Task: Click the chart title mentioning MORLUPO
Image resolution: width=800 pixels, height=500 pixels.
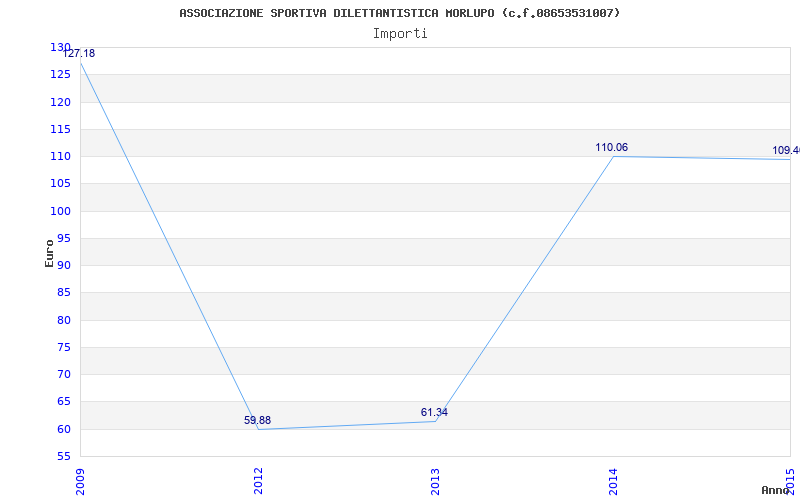Action: (399, 13)
